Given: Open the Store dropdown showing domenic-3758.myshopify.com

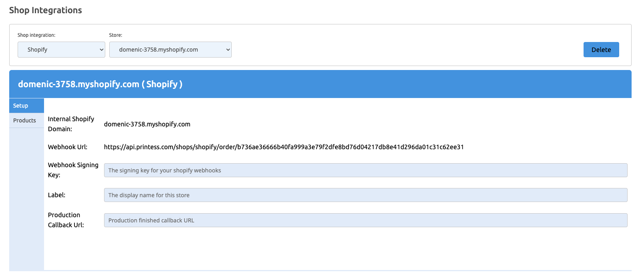Looking at the screenshot, I should coord(171,50).
